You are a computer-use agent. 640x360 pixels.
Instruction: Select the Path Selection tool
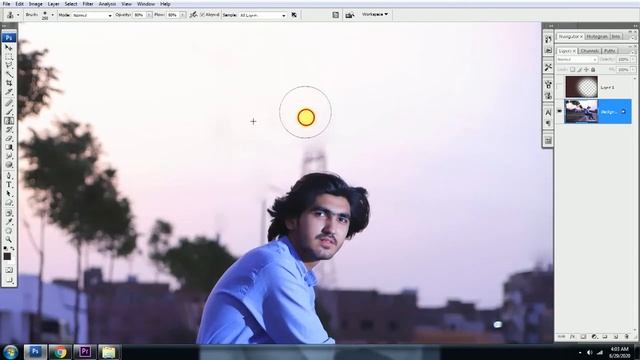tap(9, 193)
